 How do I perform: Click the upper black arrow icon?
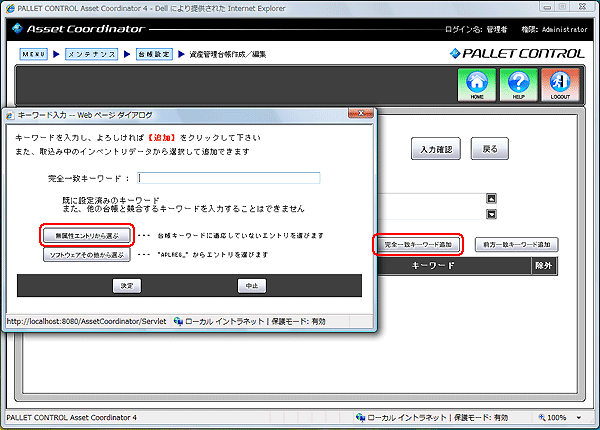click(x=491, y=198)
